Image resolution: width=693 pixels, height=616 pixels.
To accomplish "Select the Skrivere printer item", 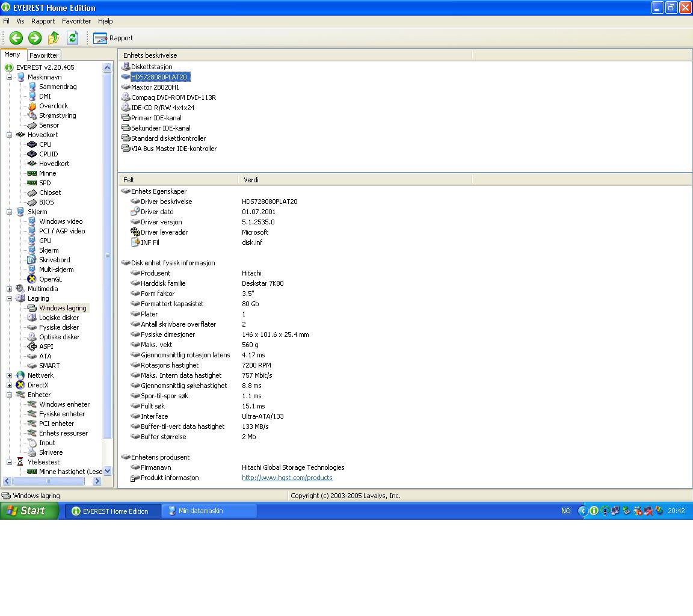I will 45,452.
